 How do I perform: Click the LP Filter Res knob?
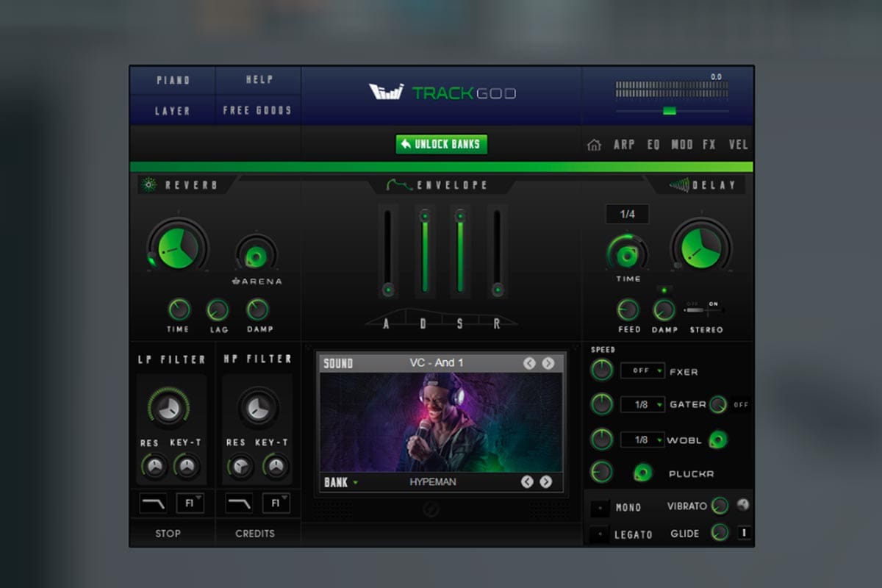153,465
